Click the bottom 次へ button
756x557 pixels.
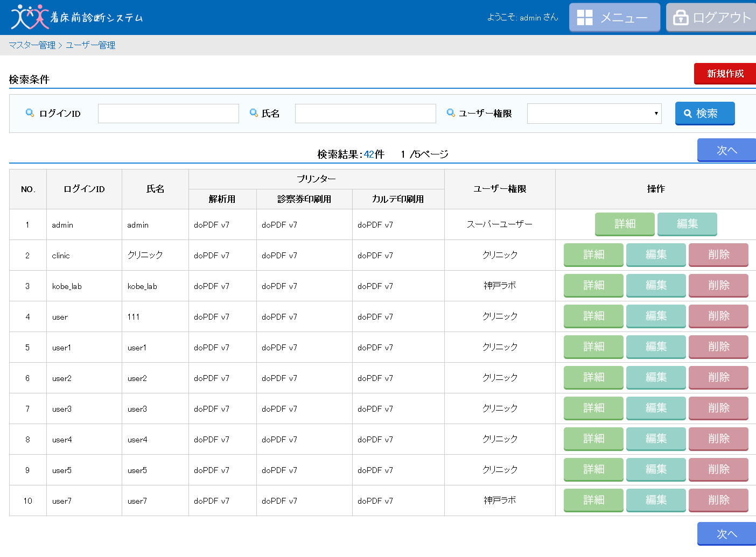(x=726, y=534)
